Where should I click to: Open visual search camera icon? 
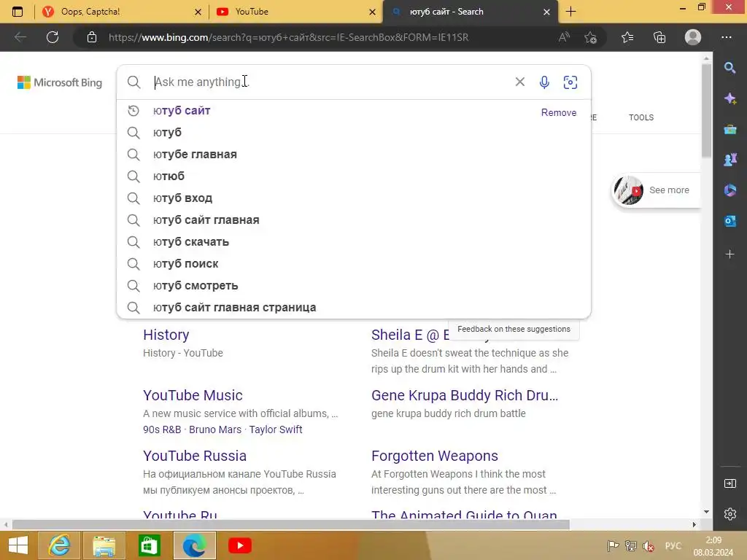pyautogui.click(x=570, y=82)
